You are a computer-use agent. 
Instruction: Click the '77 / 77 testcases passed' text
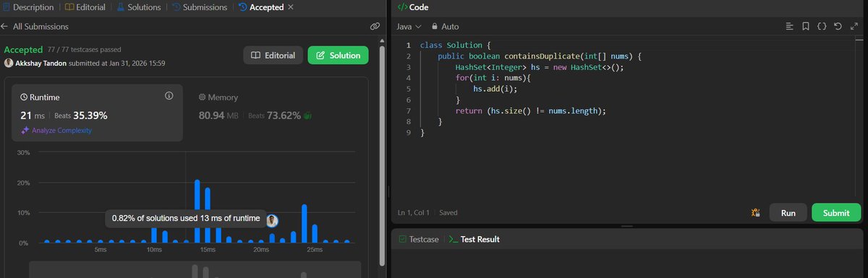point(85,50)
